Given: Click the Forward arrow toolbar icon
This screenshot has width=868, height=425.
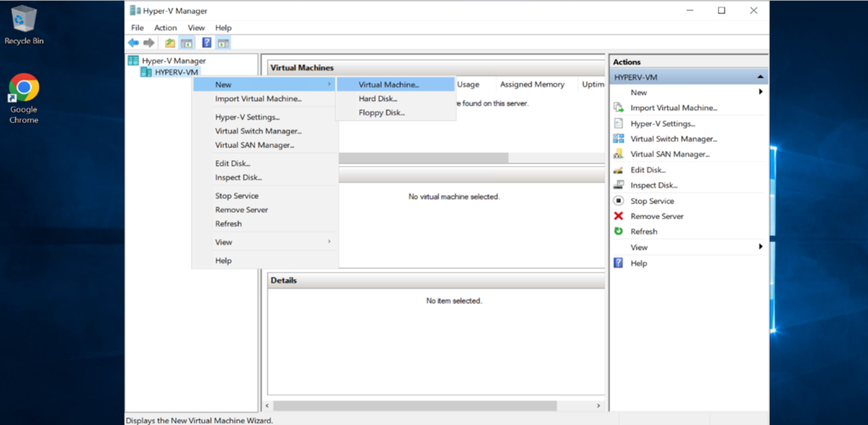Looking at the screenshot, I should click(148, 42).
